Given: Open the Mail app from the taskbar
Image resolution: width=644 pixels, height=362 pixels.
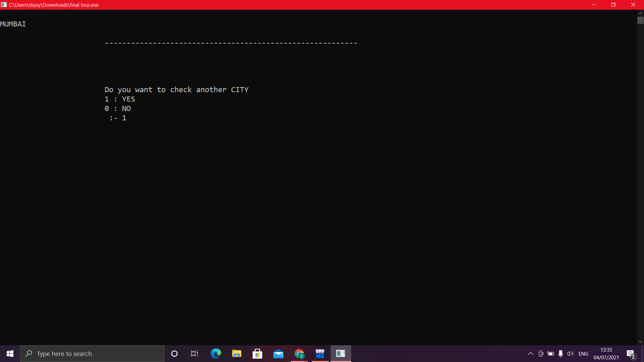Looking at the screenshot, I should coord(278,354).
